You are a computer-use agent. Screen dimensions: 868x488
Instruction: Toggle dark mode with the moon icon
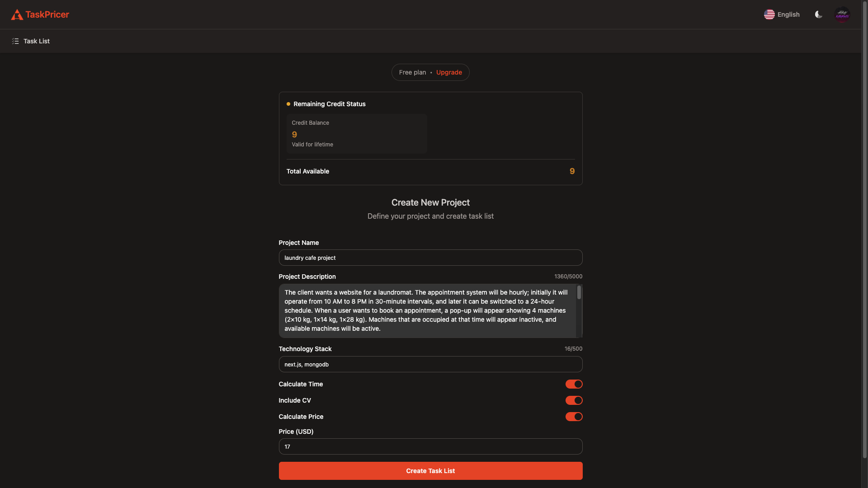click(818, 14)
